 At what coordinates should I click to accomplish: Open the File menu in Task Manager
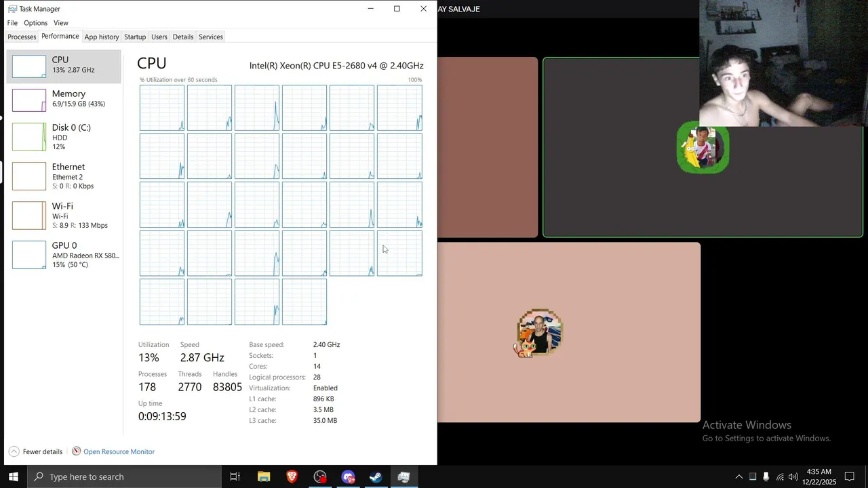(x=12, y=23)
